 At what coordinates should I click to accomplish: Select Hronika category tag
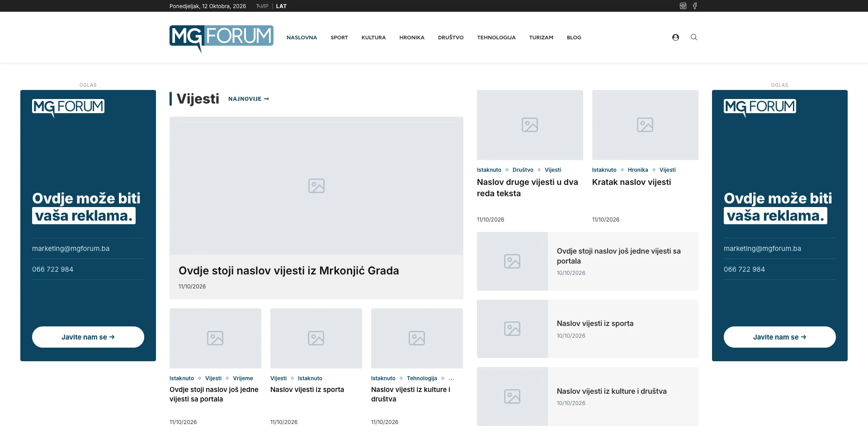(638, 170)
